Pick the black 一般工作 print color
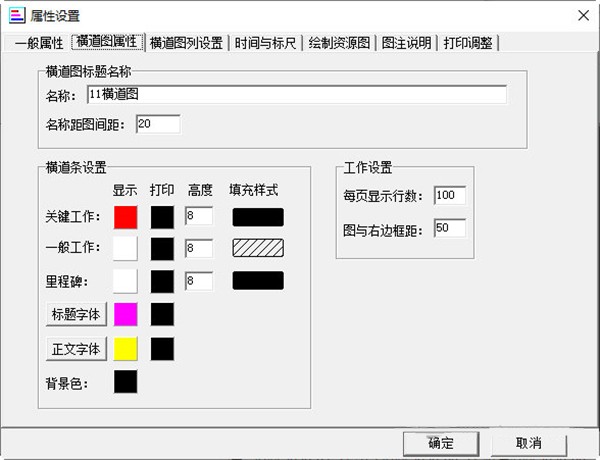Image resolution: width=600 pixels, height=460 pixels. tap(162, 248)
